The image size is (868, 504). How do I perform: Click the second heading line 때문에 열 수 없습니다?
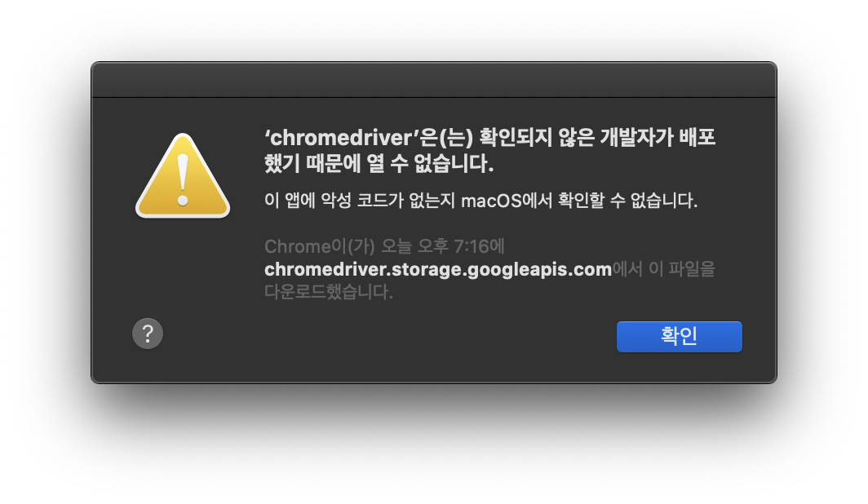tap(400, 163)
